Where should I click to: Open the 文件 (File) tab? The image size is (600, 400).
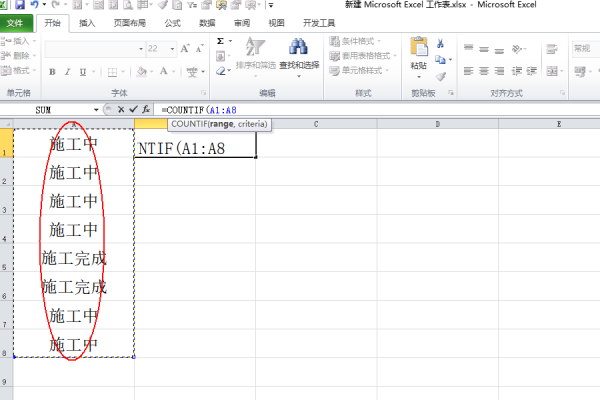coord(16,22)
